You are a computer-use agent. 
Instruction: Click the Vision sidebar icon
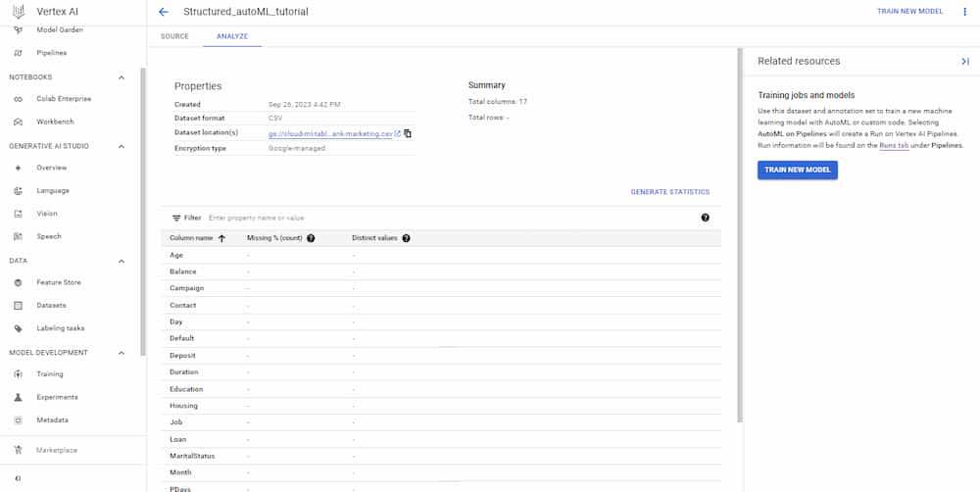point(18,214)
